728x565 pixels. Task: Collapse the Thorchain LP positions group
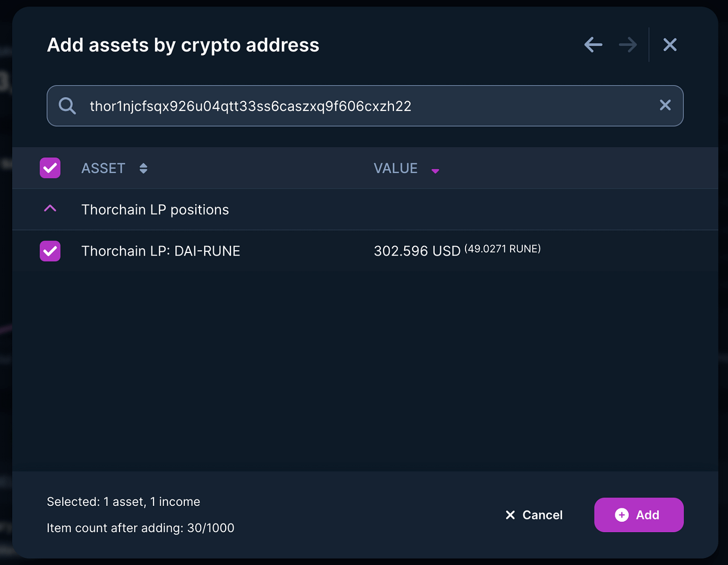click(x=50, y=208)
